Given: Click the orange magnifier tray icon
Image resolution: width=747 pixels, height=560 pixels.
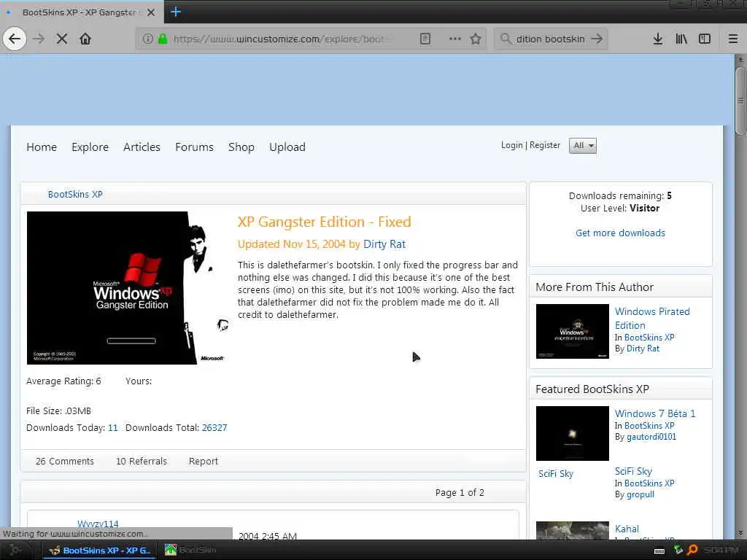Looking at the screenshot, I should [x=692, y=550].
